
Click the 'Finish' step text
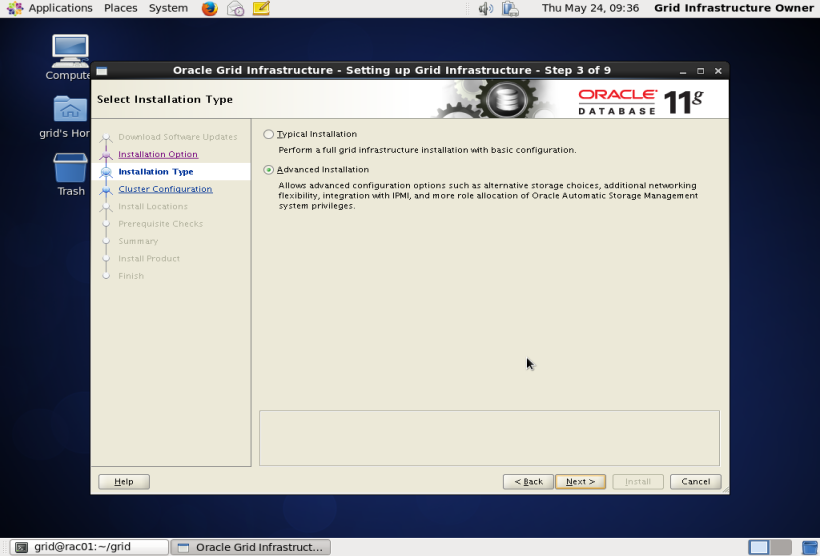tap(131, 276)
